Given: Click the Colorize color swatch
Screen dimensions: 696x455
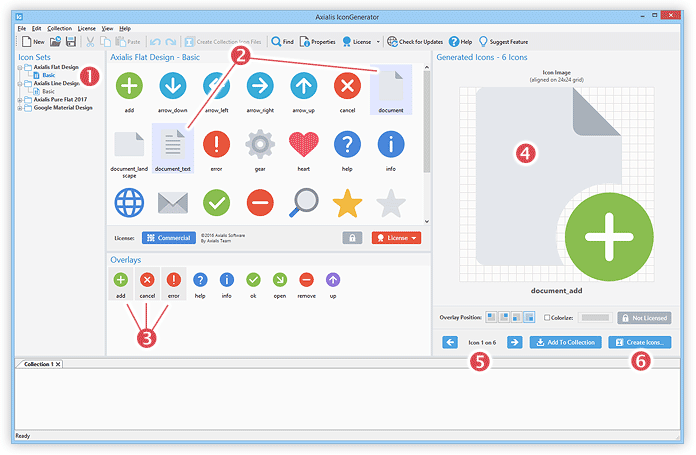Looking at the screenshot, I should 595,317.
